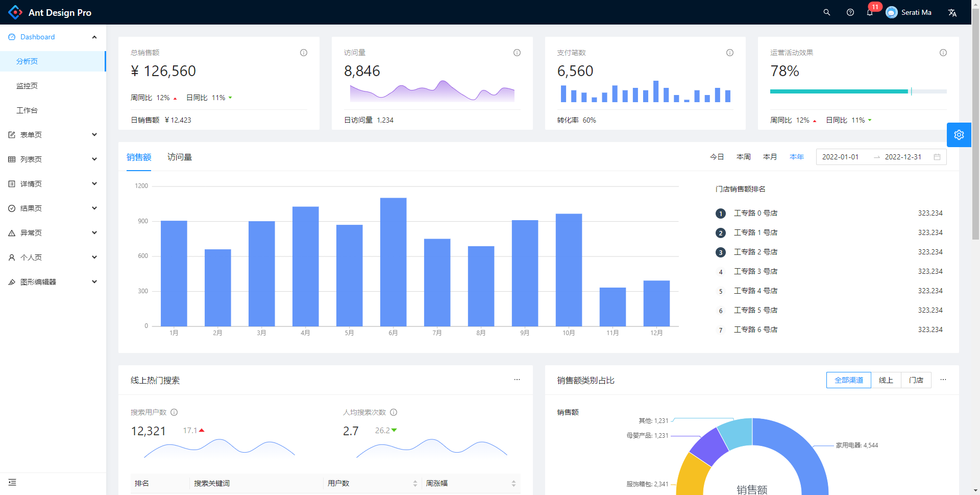Viewport: 980px width, 495px height.
Task: Expand the 表单页 sidebar menu
Action: pos(53,135)
